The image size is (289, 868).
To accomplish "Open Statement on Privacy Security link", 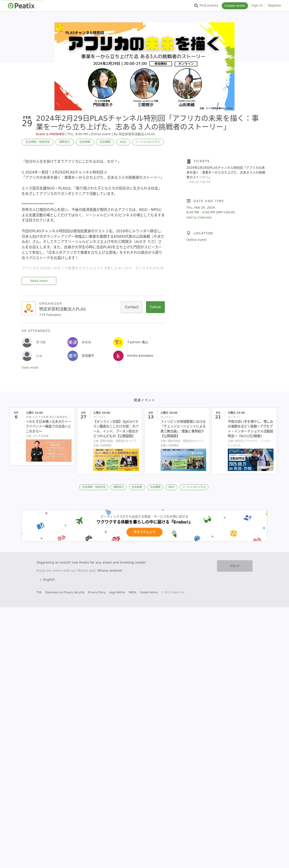I will (x=65, y=592).
